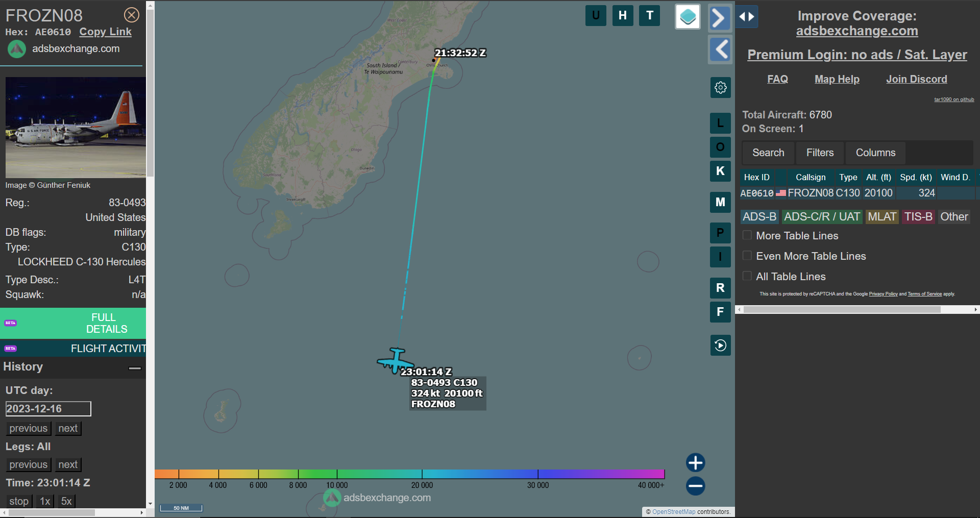The height and width of the screenshot is (518, 980).
Task: Open the replay history button
Action: [x=720, y=346]
